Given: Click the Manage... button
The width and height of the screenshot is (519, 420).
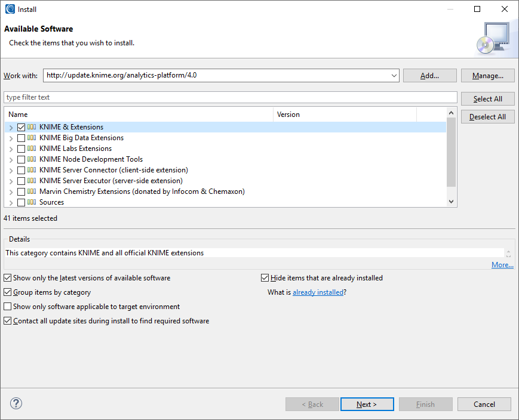Looking at the screenshot, I should [x=488, y=76].
